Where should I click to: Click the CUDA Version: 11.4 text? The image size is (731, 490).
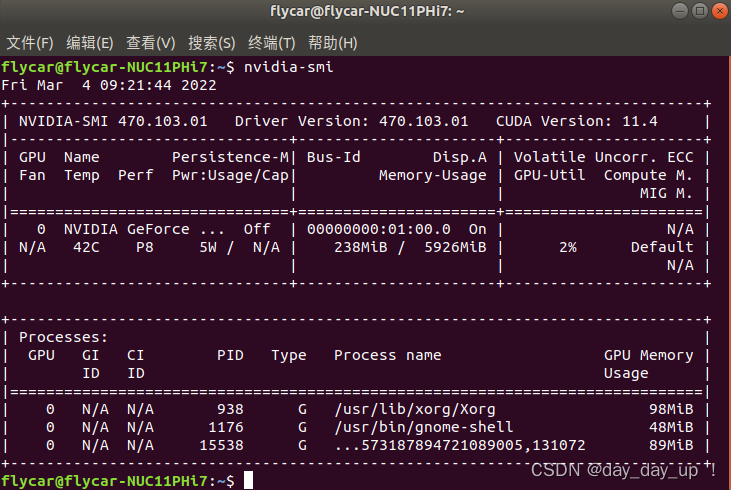point(577,121)
